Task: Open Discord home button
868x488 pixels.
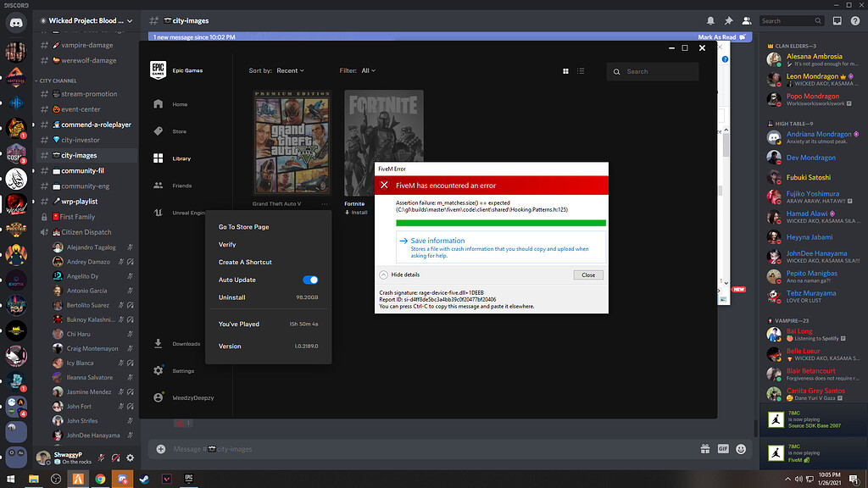Action: (x=16, y=23)
